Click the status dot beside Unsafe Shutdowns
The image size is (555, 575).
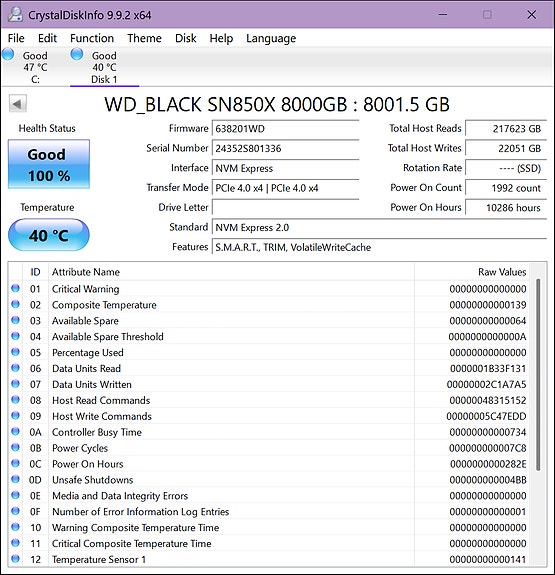15,479
